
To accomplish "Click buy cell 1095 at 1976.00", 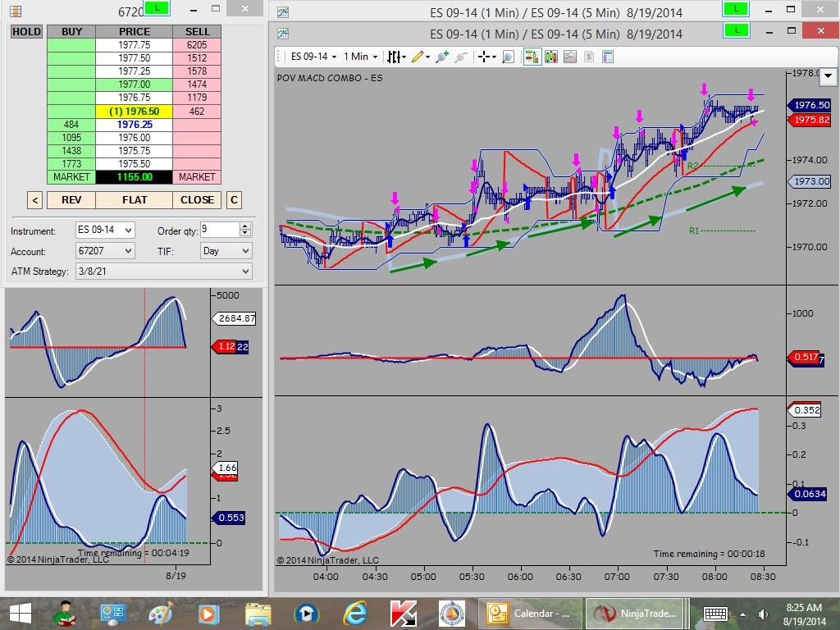I will 71,138.
